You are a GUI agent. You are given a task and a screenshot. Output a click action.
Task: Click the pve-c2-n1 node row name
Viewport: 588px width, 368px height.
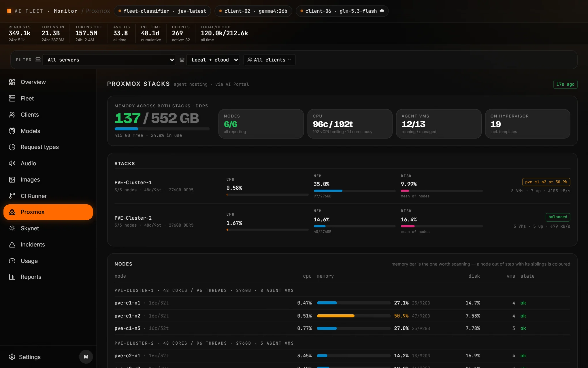click(x=127, y=356)
